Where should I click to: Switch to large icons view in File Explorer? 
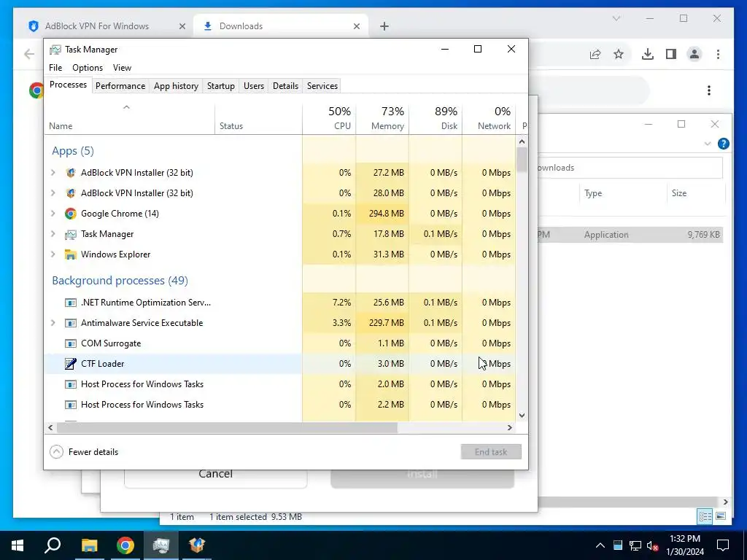point(720,516)
